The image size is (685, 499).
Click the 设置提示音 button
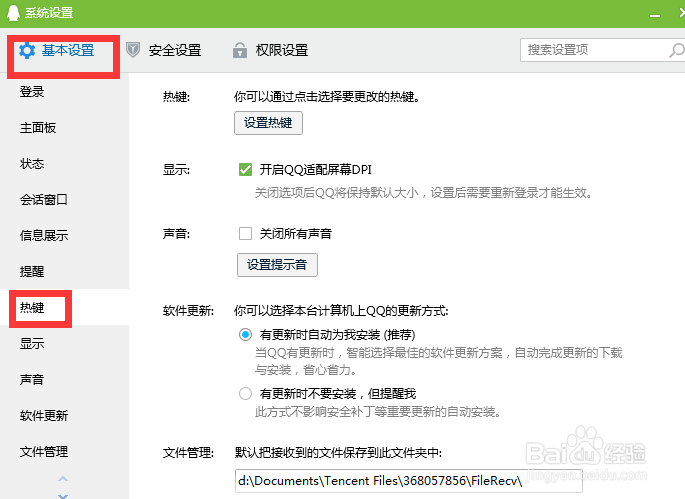[277, 265]
